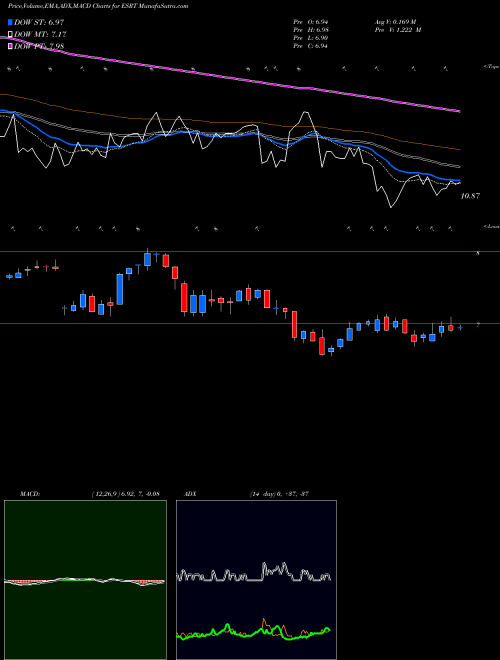The height and width of the screenshot is (660, 500).
Task: Click the ADX (14 day) values text
Action: (279, 494)
